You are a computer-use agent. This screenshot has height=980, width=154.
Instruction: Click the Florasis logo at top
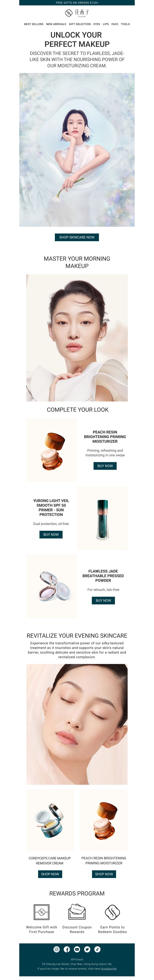click(77, 13)
